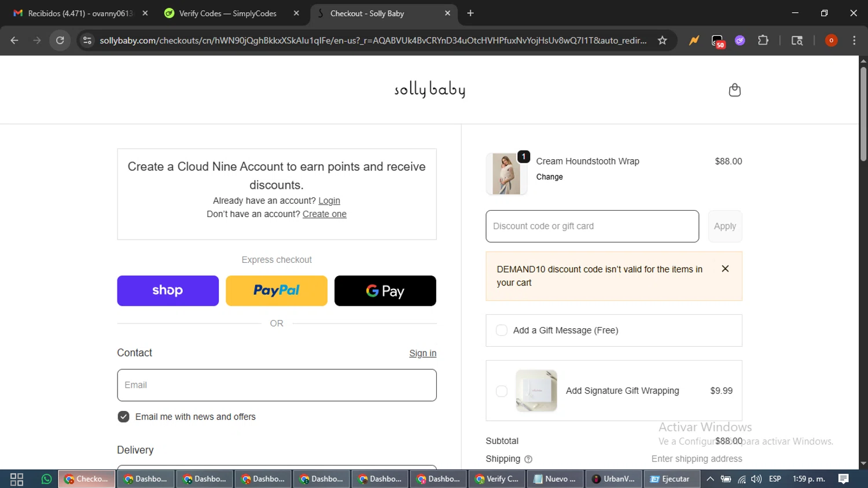Click the Cream Houndstooth Wrap product thumbnail

(x=506, y=174)
